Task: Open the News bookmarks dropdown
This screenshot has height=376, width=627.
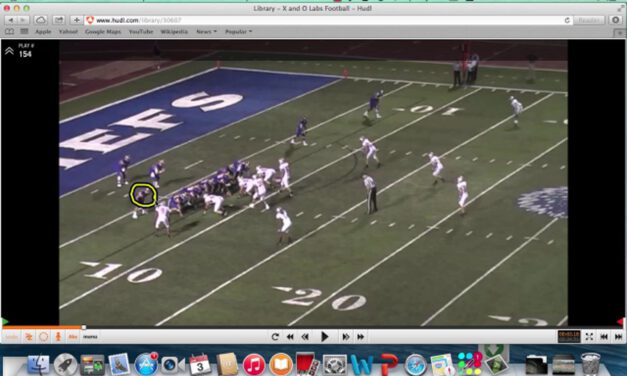Action: click(x=206, y=31)
